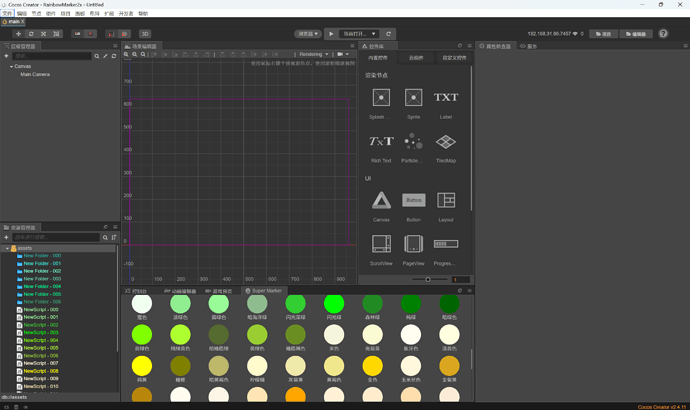The image size is (690, 410).
Task: Pick the Splash sprite node icon
Action: [x=381, y=98]
